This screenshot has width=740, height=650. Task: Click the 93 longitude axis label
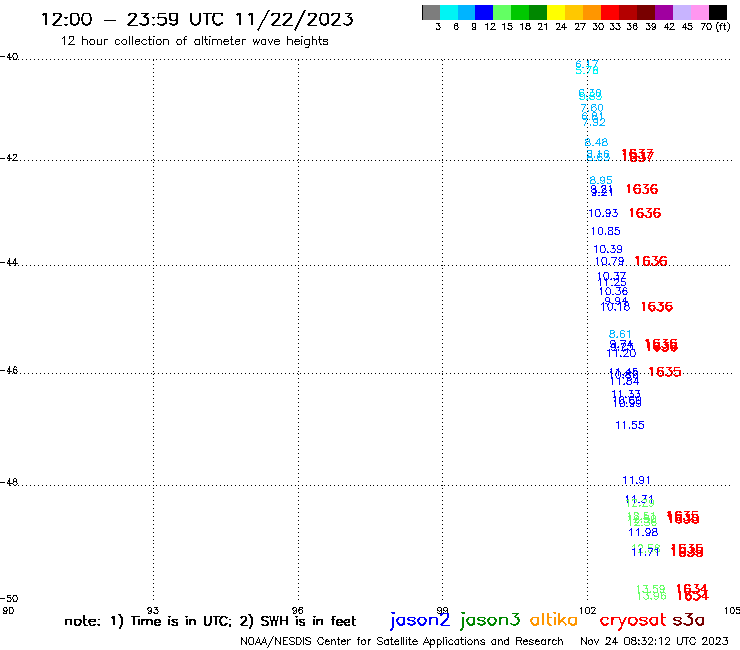pyautogui.click(x=153, y=610)
